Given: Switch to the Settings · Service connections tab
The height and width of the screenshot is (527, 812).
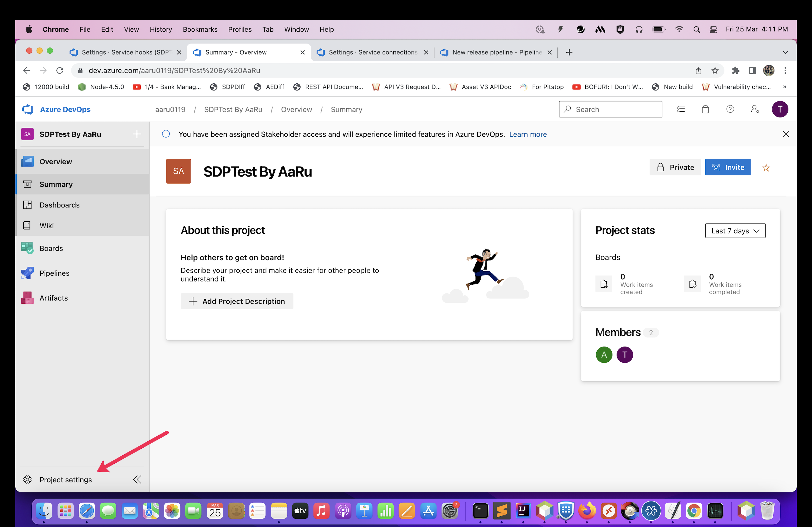Looking at the screenshot, I should (372, 52).
